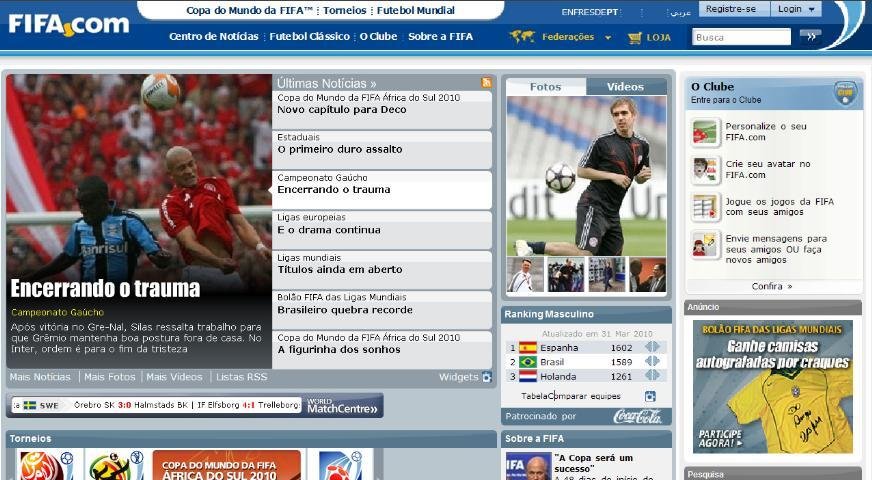
Task: Click the arrows icon on the Holanda row
Action: coord(652,376)
